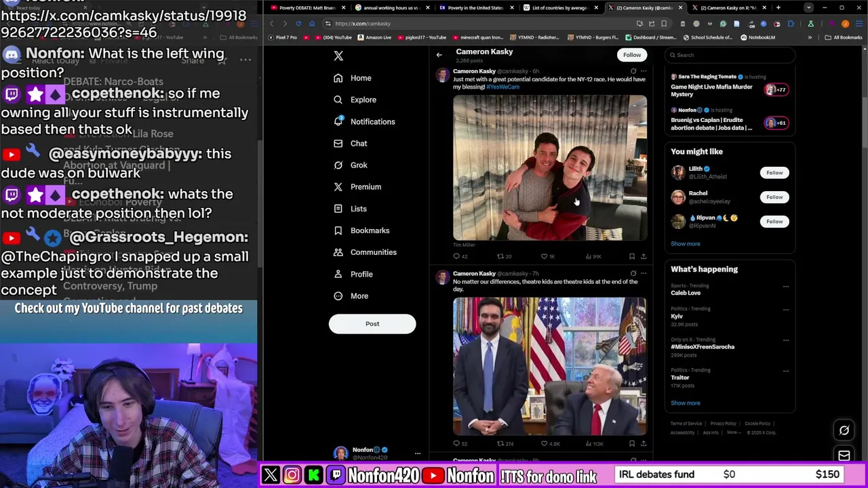Screen dimensions: 868x488
Task: Switch to annual working hours tab
Action: click(x=392, y=7)
